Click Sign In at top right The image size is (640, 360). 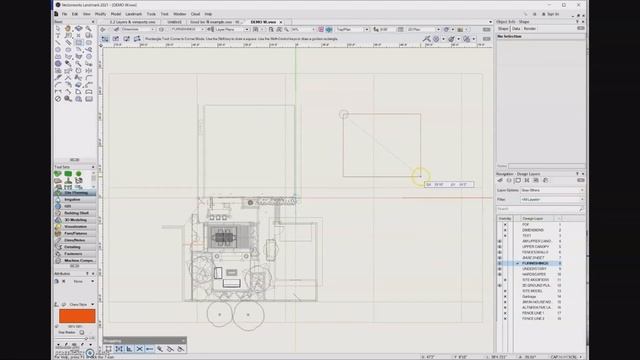(x=550, y=14)
